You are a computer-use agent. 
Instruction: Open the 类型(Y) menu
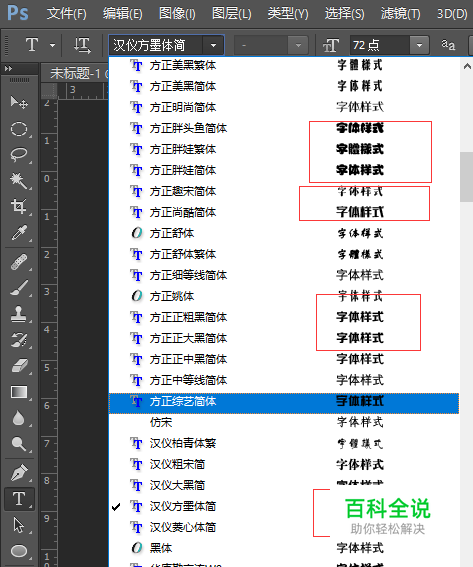[x=288, y=14]
